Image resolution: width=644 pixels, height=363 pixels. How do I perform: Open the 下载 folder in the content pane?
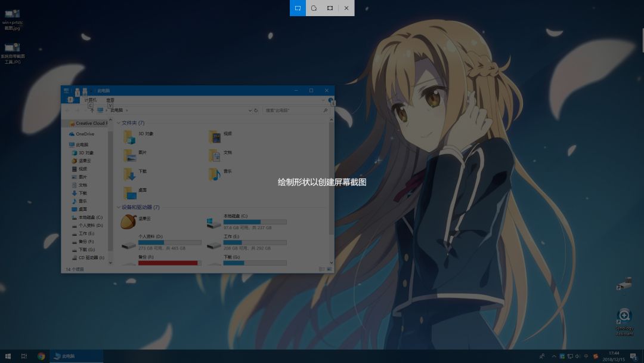[x=130, y=174]
